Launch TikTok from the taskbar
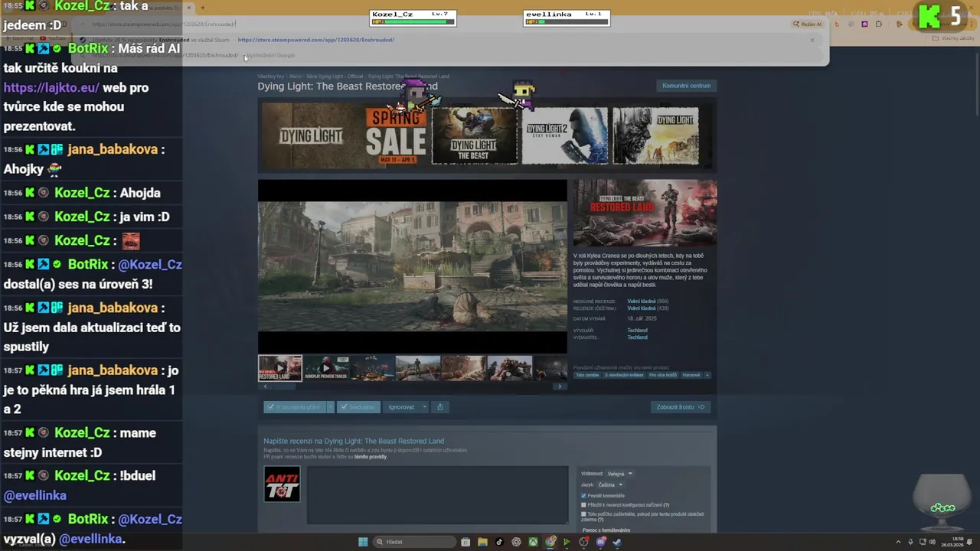The height and width of the screenshot is (551, 980). click(499, 542)
